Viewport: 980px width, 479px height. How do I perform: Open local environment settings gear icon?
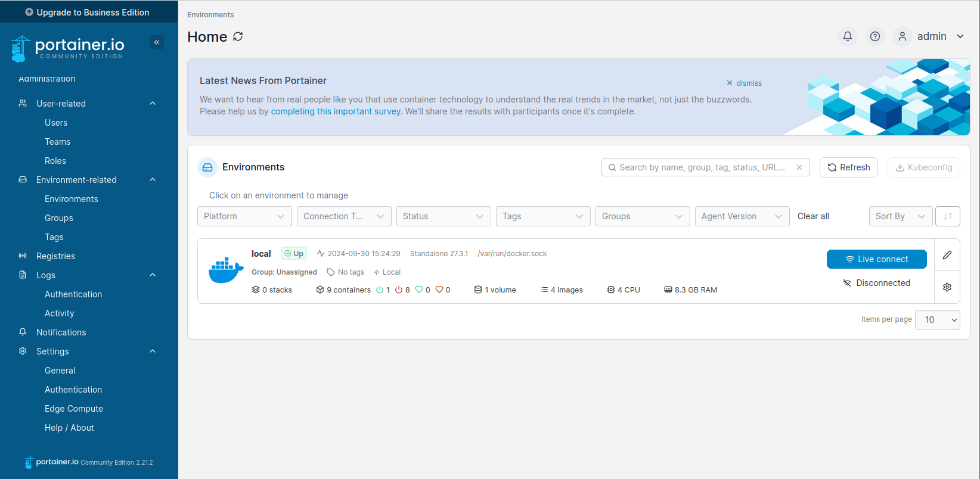pyautogui.click(x=947, y=287)
